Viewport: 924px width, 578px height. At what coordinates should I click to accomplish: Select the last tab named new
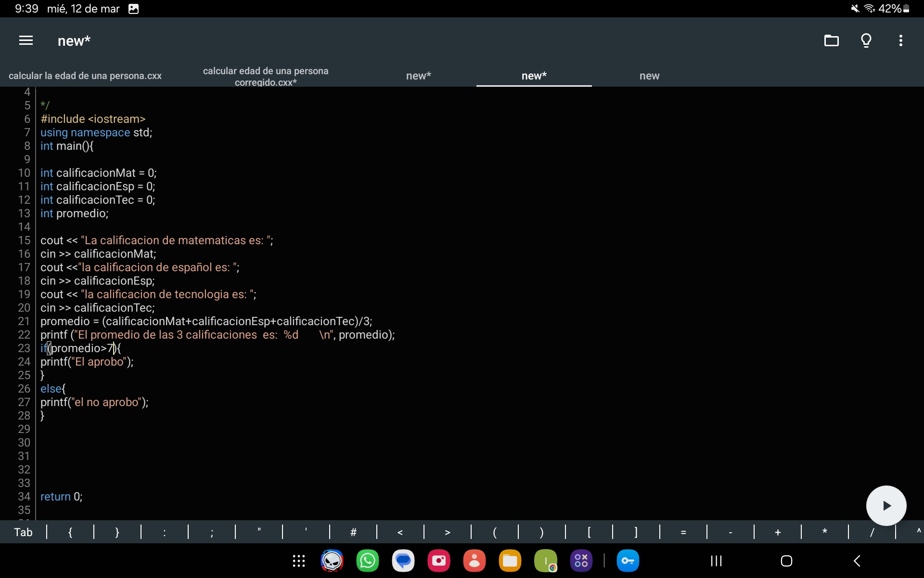pyautogui.click(x=649, y=76)
